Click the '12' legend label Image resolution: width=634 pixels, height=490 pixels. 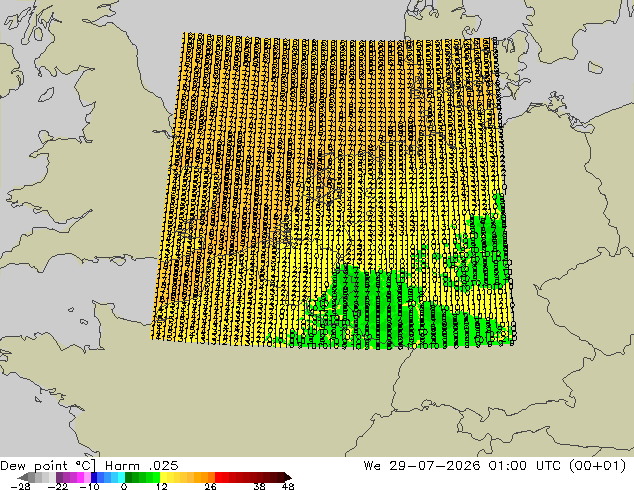pyautogui.click(x=162, y=486)
